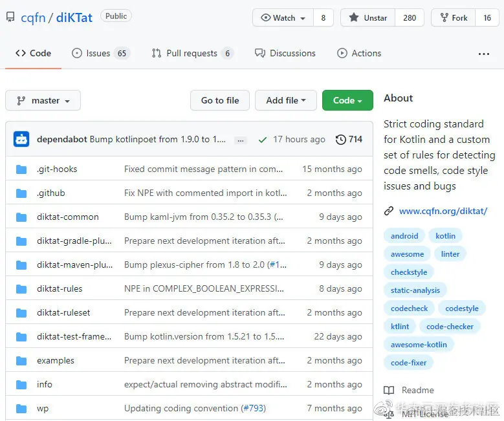Click the android topic tag
The width and height of the screenshot is (504, 421).
click(x=404, y=236)
